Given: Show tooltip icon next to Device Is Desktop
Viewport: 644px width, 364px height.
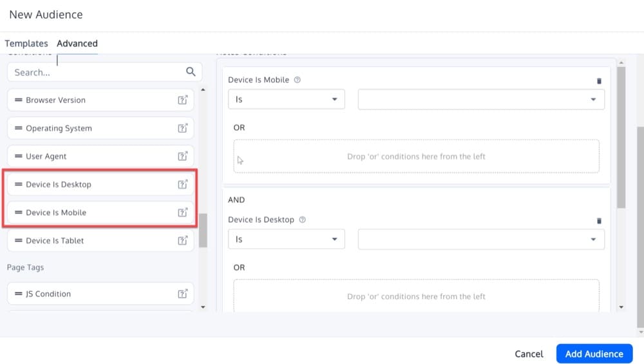Looking at the screenshot, I should [302, 220].
